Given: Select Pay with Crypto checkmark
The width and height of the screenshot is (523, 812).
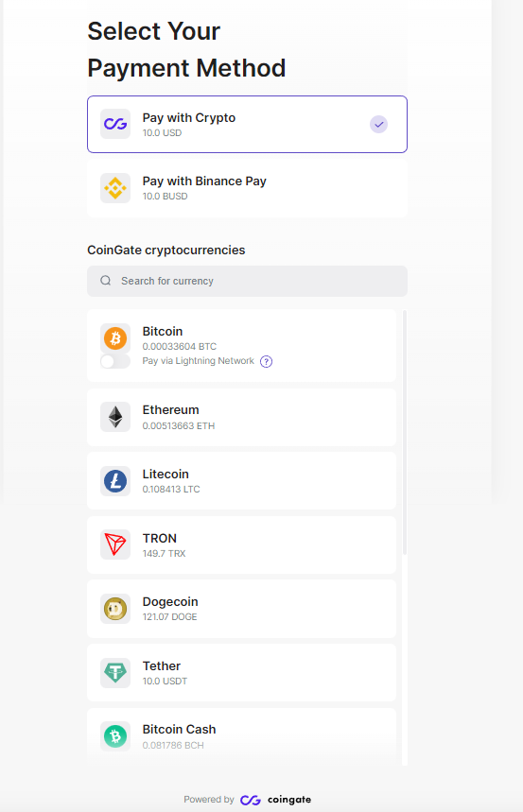Looking at the screenshot, I should [x=379, y=124].
